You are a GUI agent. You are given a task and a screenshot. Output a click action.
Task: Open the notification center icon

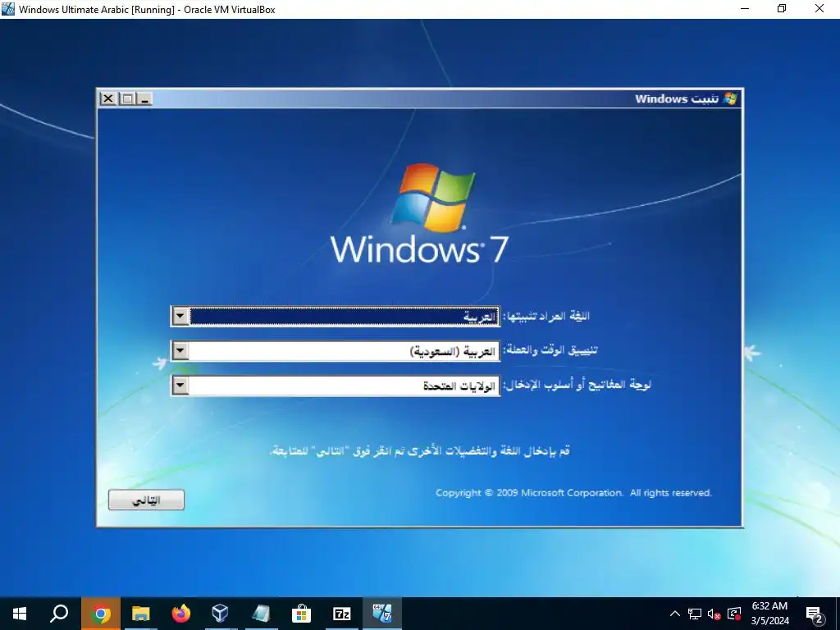tap(815, 614)
